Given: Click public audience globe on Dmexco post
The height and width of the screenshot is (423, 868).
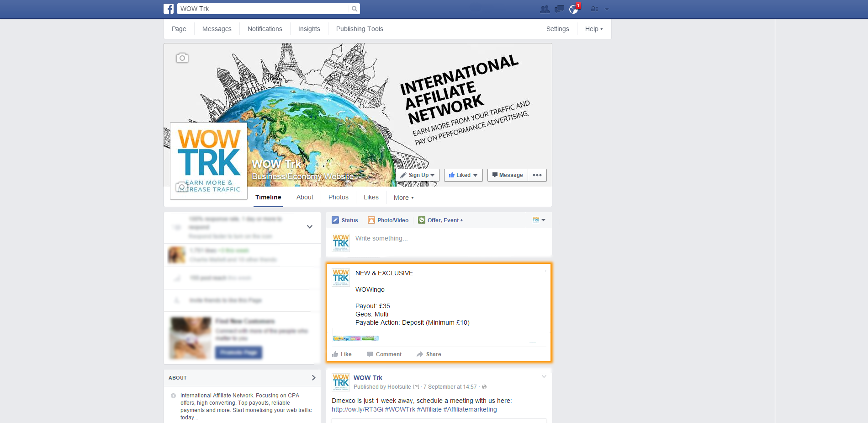Looking at the screenshot, I should 484,387.
